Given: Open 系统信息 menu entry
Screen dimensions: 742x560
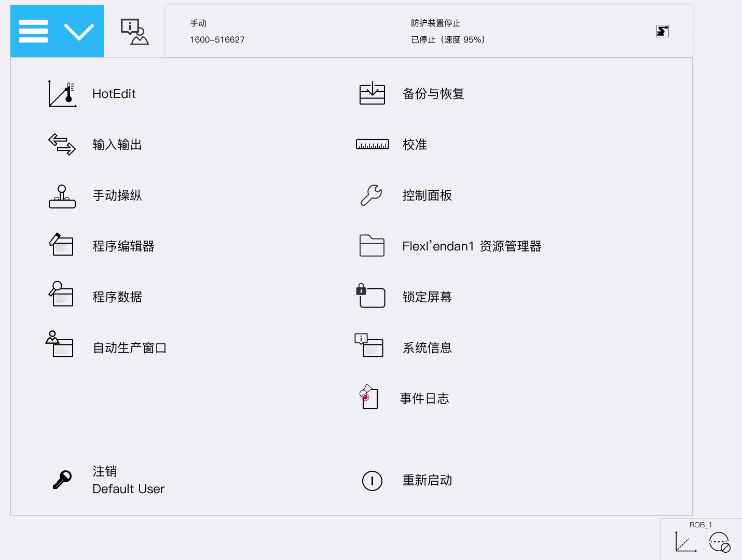Looking at the screenshot, I should coord(427,348).
